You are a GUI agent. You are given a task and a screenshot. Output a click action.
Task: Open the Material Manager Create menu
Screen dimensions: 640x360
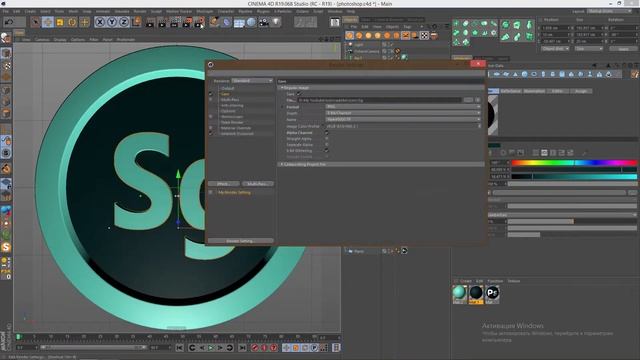[466, 281]
